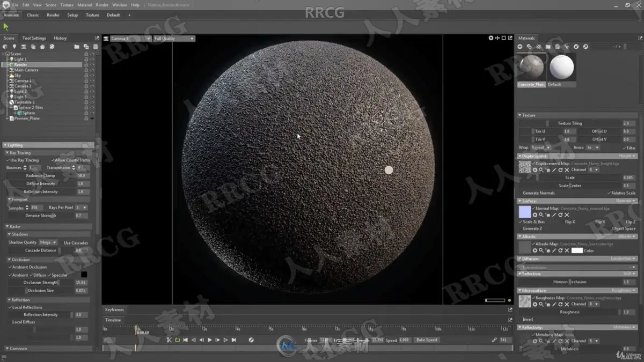Play the animation timeline

(x=209, y=340)
